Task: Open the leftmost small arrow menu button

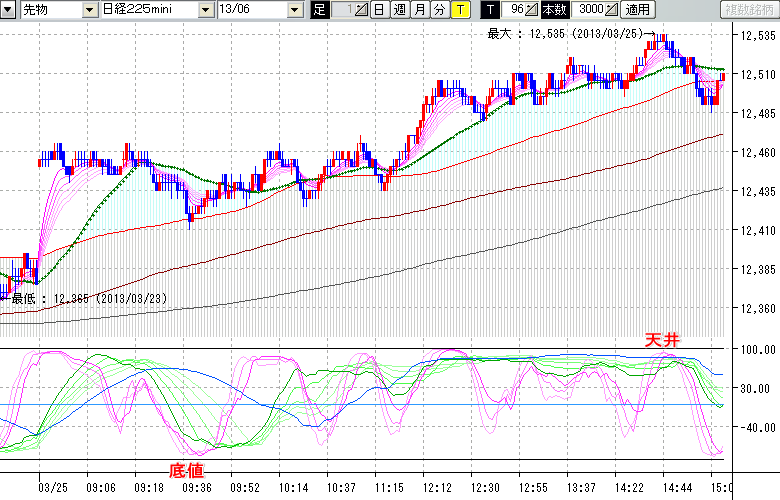Action: [10, 10]
